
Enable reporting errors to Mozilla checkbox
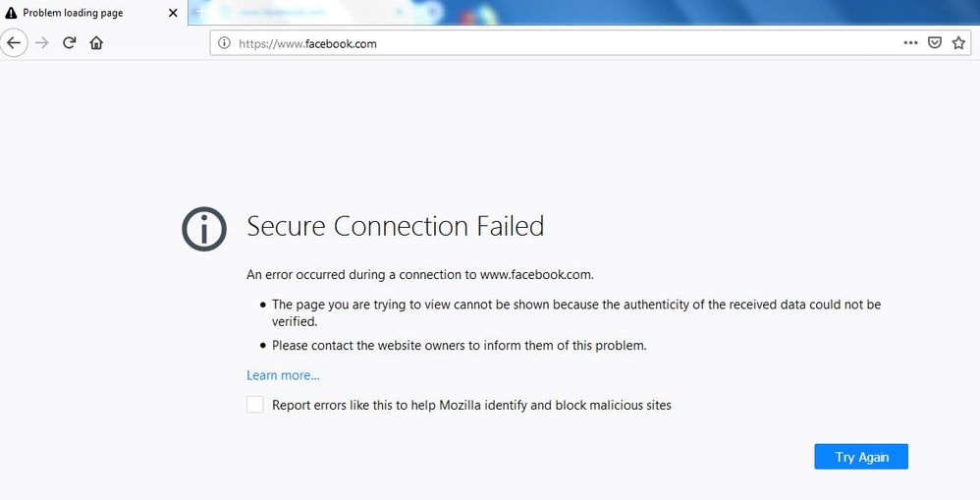255,405
